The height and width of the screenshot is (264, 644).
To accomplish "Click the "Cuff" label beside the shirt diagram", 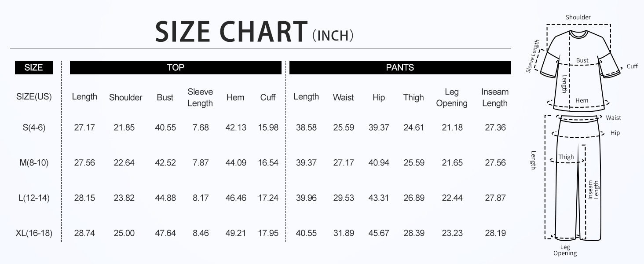I will tap(632, 66).
